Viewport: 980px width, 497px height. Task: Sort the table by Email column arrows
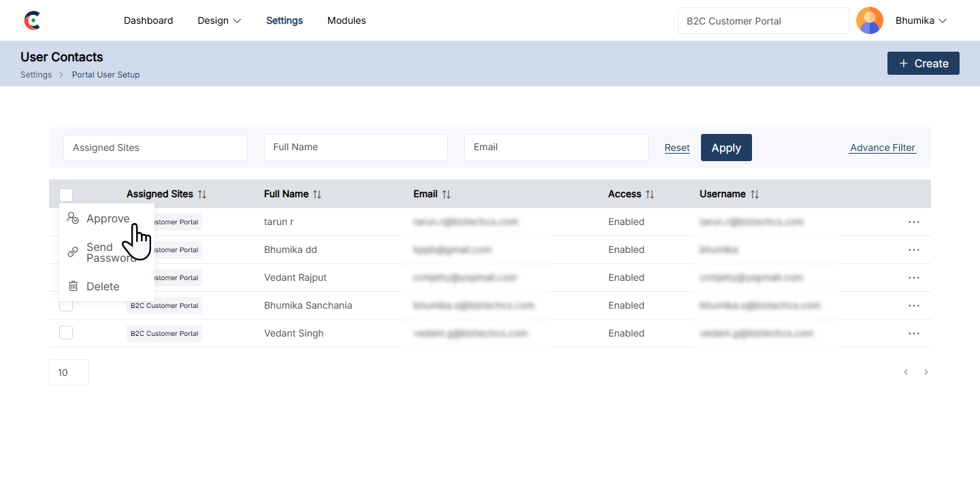[446, 194]
